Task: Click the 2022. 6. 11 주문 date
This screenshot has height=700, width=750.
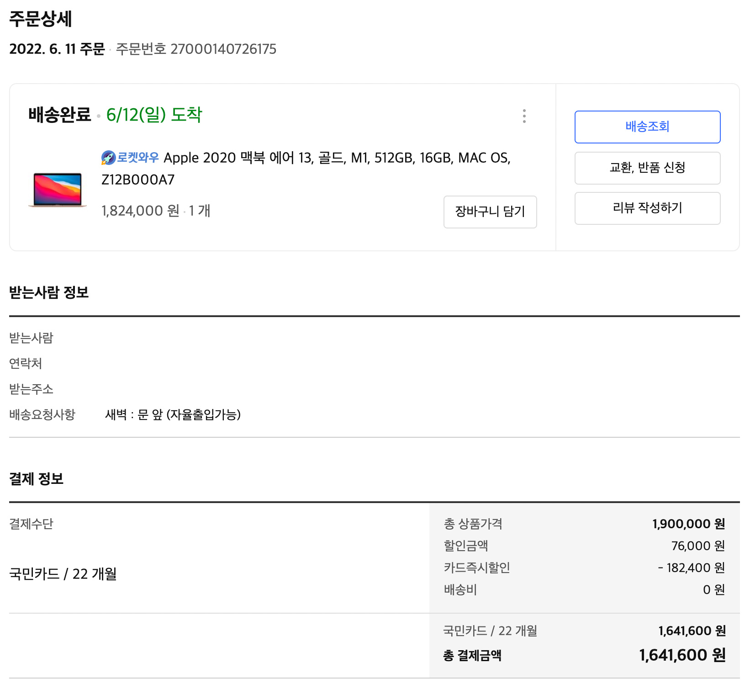Action: tap(57, 49)
